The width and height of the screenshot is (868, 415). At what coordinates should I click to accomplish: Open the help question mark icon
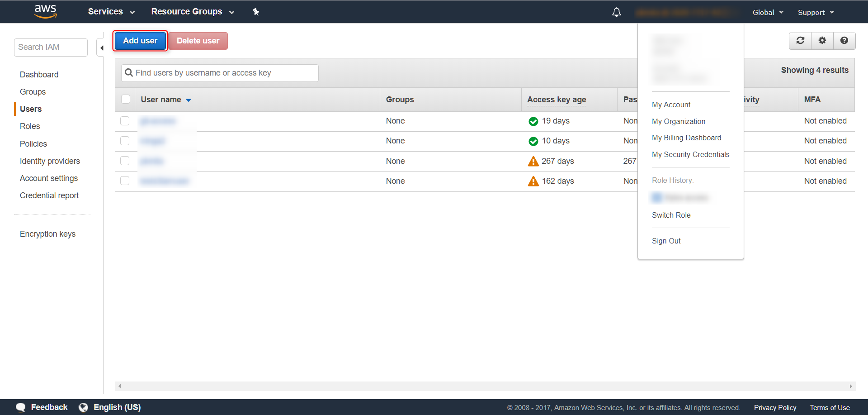tap(844, 41)
